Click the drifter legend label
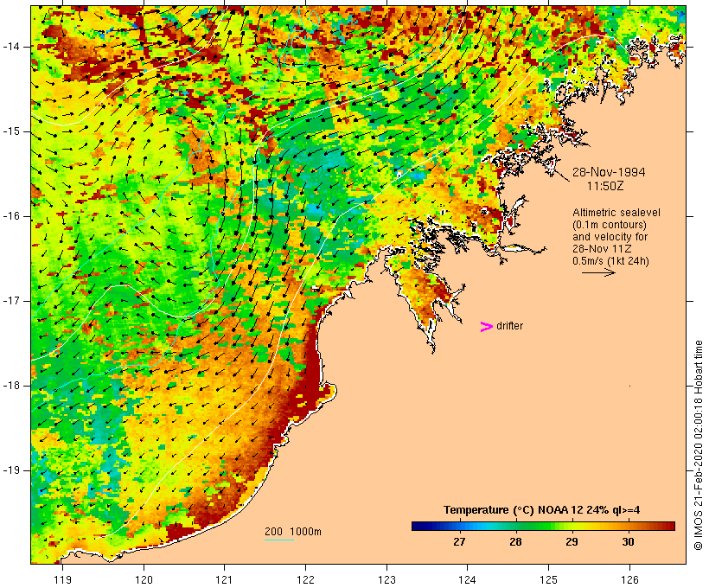Image resolution: width=709 pixels, height=588 pixels. coord(509,326)
